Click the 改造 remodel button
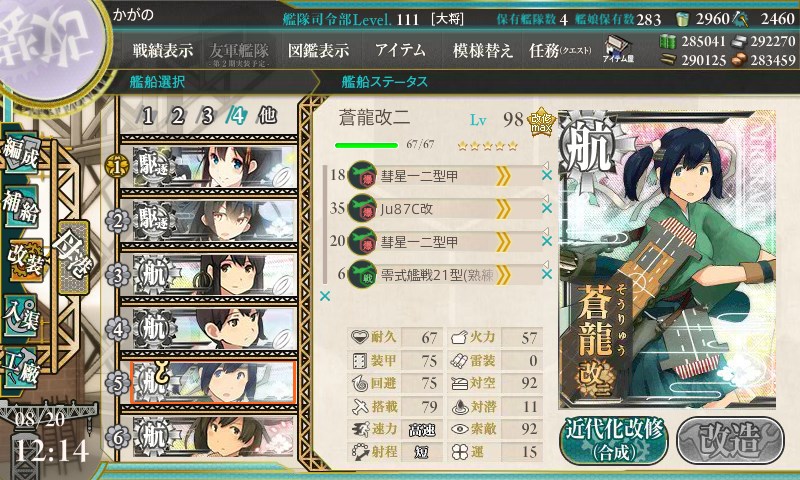Viewport: 800px width, 480px height. 731,440
